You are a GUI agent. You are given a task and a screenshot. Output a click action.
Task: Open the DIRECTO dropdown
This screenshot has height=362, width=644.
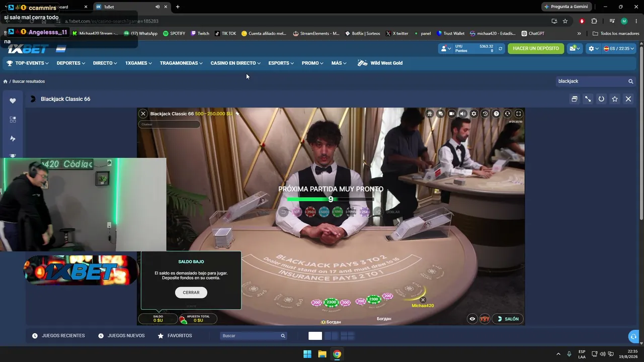pyautogui.click(x=105, y=63)
